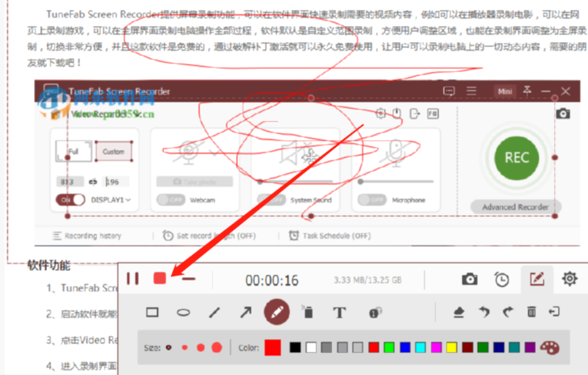Open Task Schedule (OFF)

pyautogui.click(x=330, y=236)
